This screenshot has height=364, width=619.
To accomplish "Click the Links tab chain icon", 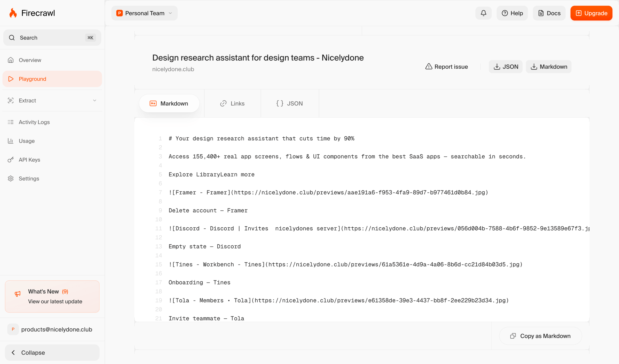I will [x=223, y=103].
